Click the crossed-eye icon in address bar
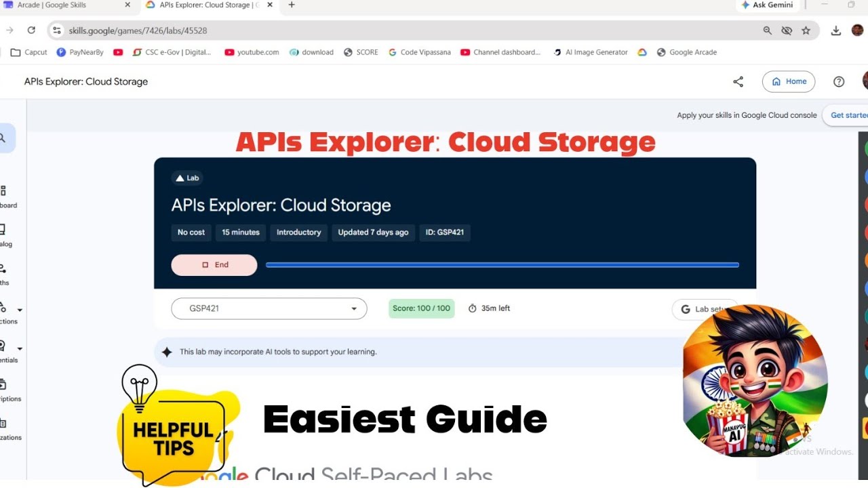The height and width of the screenshot is (488, 868). [x=787, y=30]
